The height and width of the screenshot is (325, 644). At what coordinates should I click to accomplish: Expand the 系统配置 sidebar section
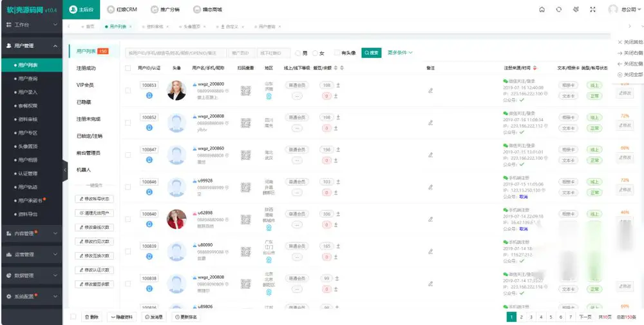[x=31, y=296]
